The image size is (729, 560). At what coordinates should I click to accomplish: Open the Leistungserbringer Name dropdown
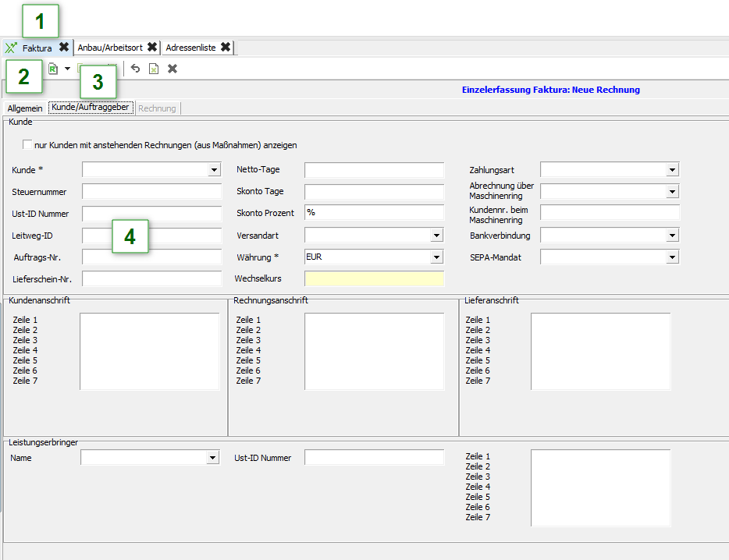click(x=213, y=459)
